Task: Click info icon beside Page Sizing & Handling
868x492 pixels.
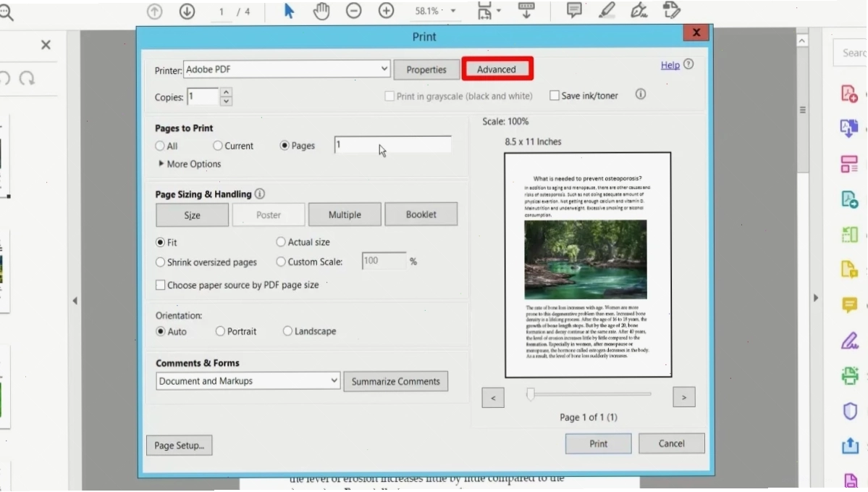Action: point(260,194)
